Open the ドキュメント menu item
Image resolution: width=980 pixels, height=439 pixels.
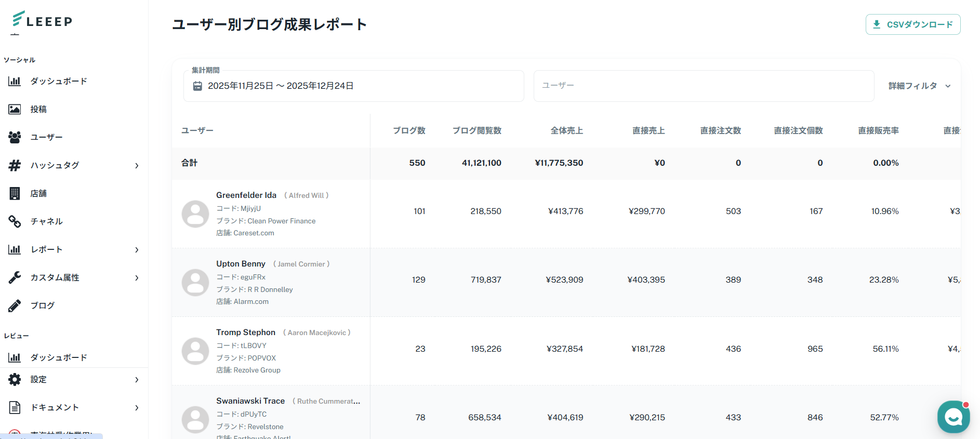pyautogui.click(x=55, y=407)
